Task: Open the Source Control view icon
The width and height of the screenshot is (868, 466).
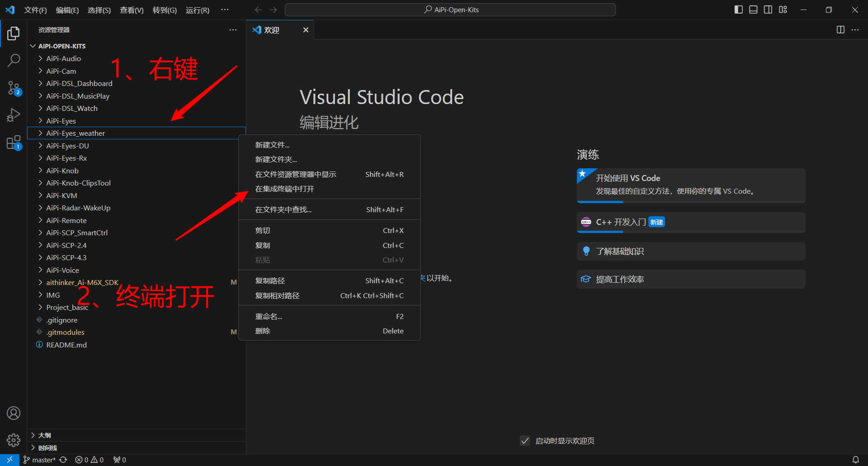Action: coord(14,88)
